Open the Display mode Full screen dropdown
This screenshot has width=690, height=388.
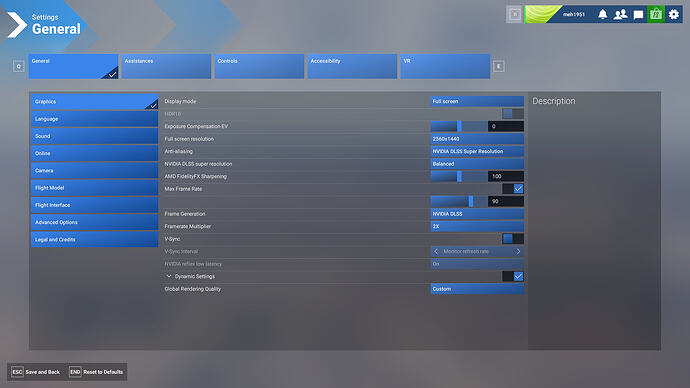(477, 101)
